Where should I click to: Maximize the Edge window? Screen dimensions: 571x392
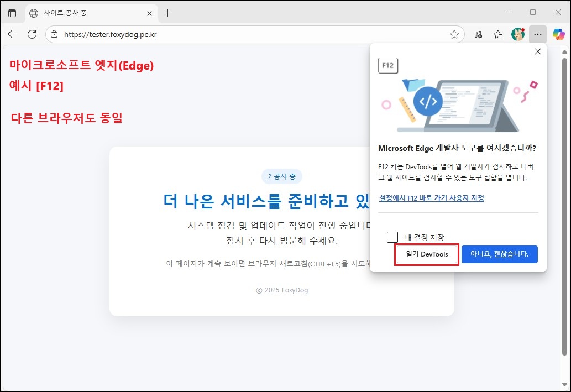pyautogui.click(x=533, y=12)
